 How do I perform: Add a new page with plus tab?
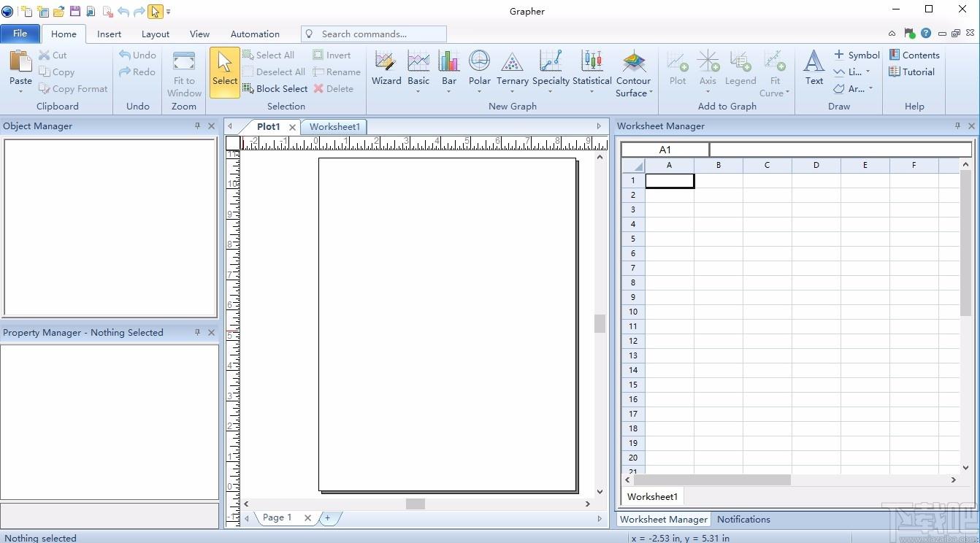(328, 517)
